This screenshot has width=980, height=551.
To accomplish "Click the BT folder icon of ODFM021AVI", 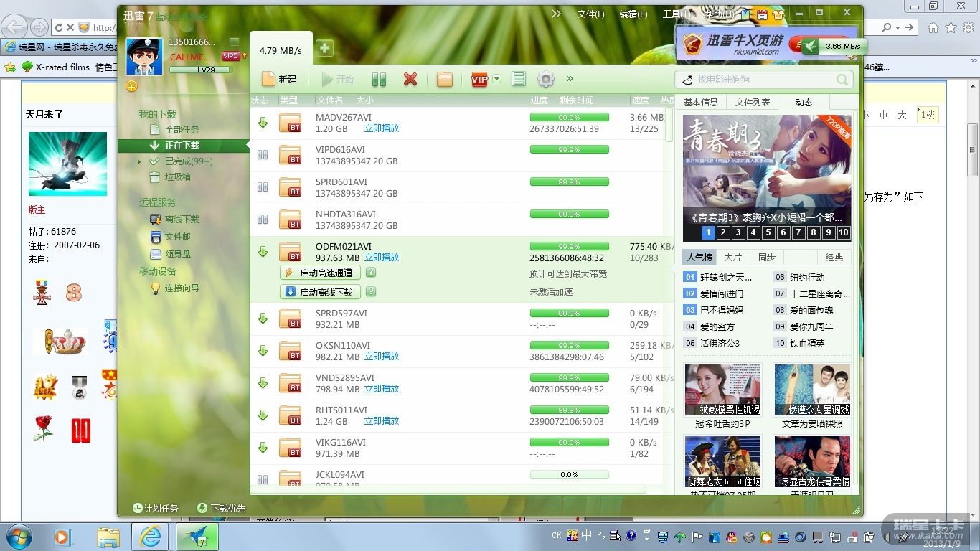I will point(291,252).
